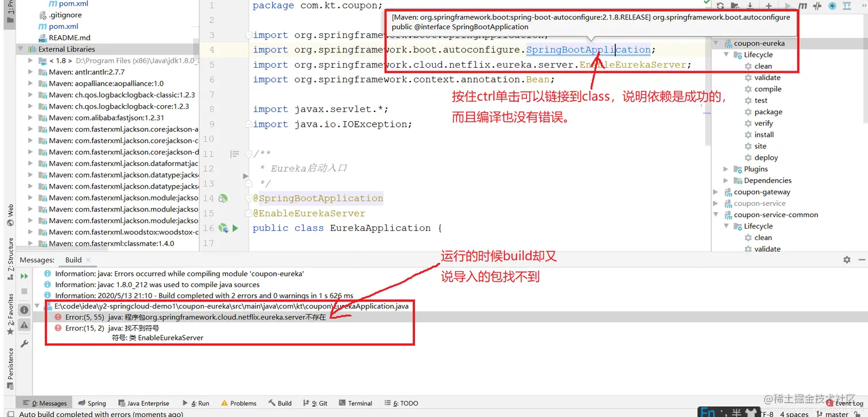Open the wrench settings in Messages panel
This screenshot has height=417, width=868.
tap(24, 343)
